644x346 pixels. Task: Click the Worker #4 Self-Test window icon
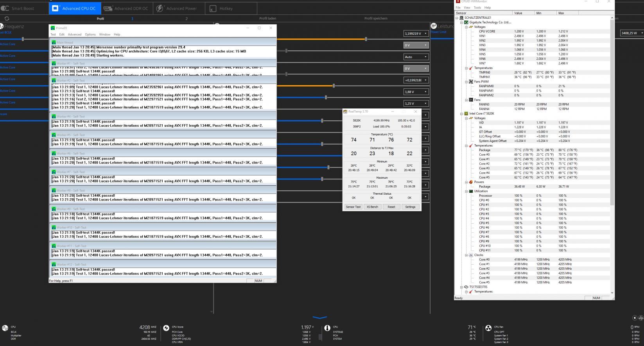pos(54,117)
